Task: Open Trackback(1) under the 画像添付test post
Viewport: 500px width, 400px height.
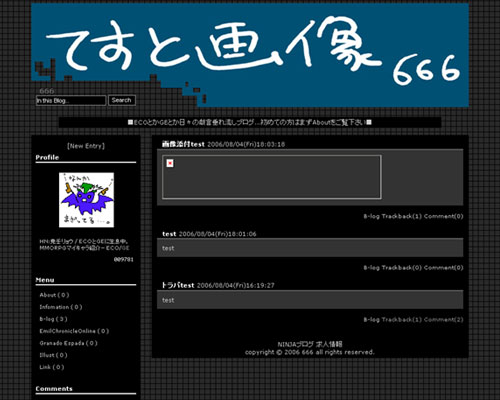Action: (x=402, y=216)
